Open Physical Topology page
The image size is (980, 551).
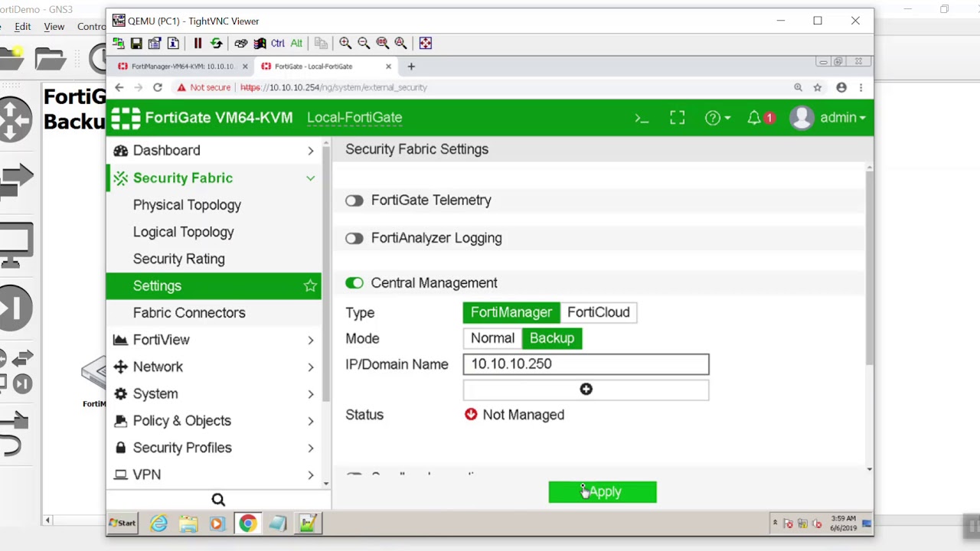tap(187, 205)
